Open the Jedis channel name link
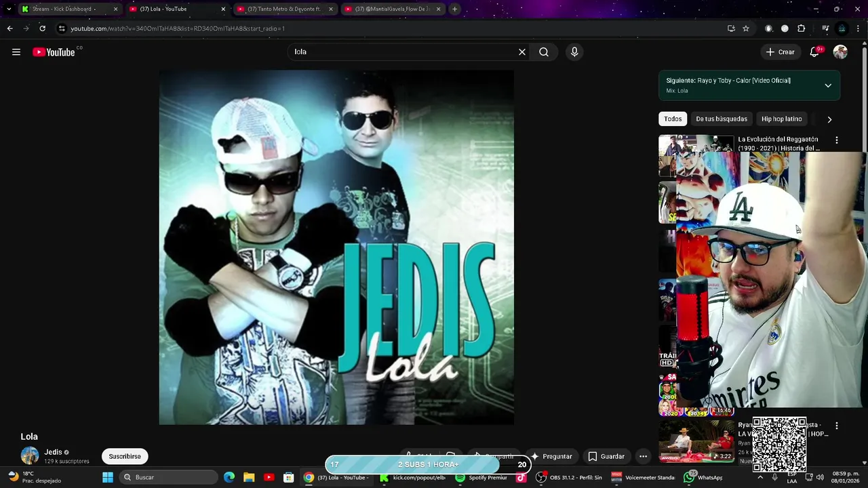 pyautogui.click(x=53, y=452)
